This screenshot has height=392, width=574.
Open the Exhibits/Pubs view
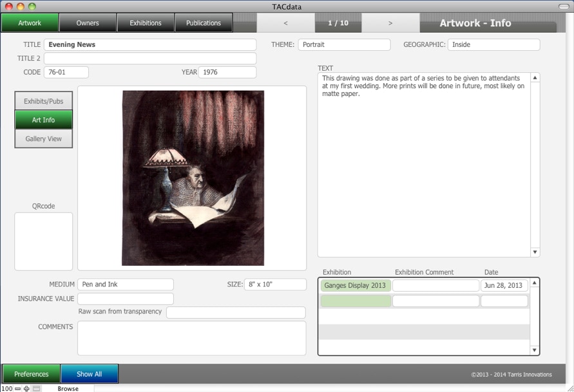(x=44, y=101)
